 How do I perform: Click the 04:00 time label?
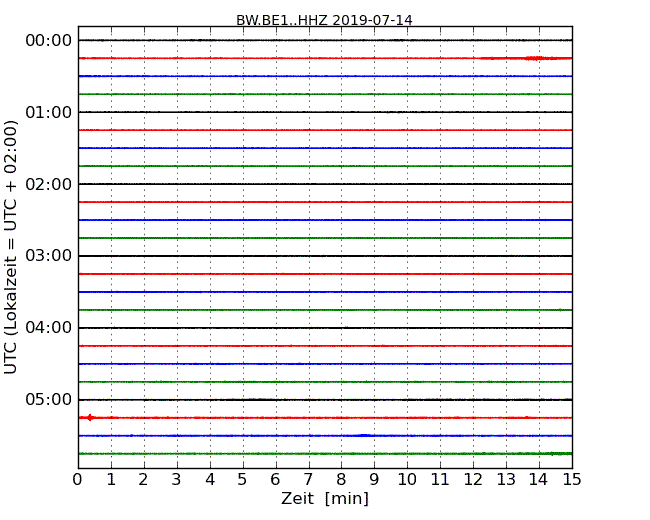pyautogui.click(x=49, y=328)
